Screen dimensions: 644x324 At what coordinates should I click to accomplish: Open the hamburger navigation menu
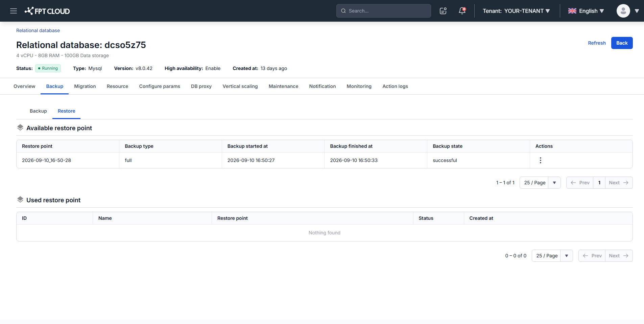(14, 11)
